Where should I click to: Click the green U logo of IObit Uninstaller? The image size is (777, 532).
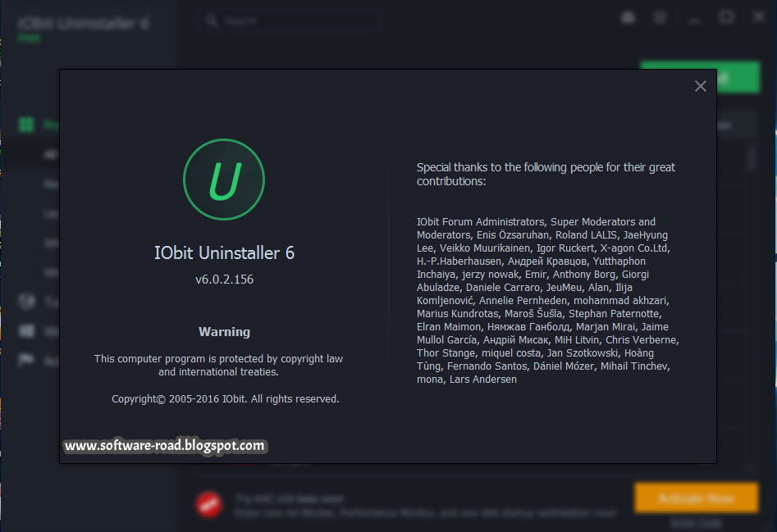224,180
